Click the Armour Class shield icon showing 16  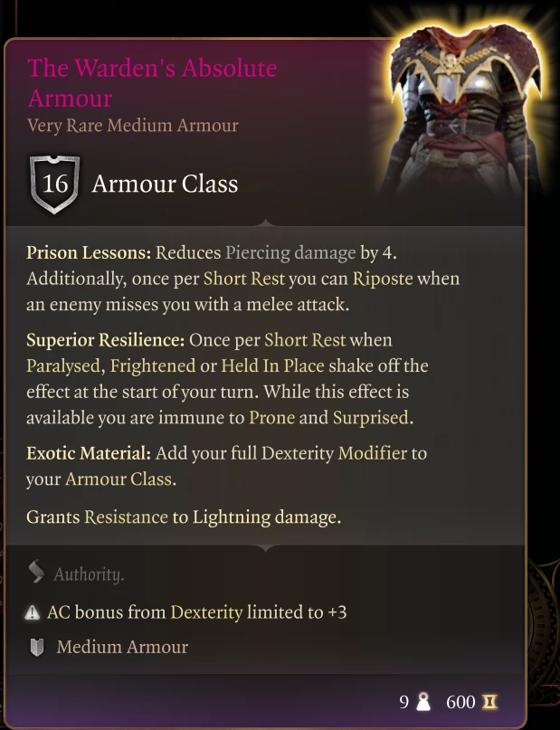pos(54,184)
